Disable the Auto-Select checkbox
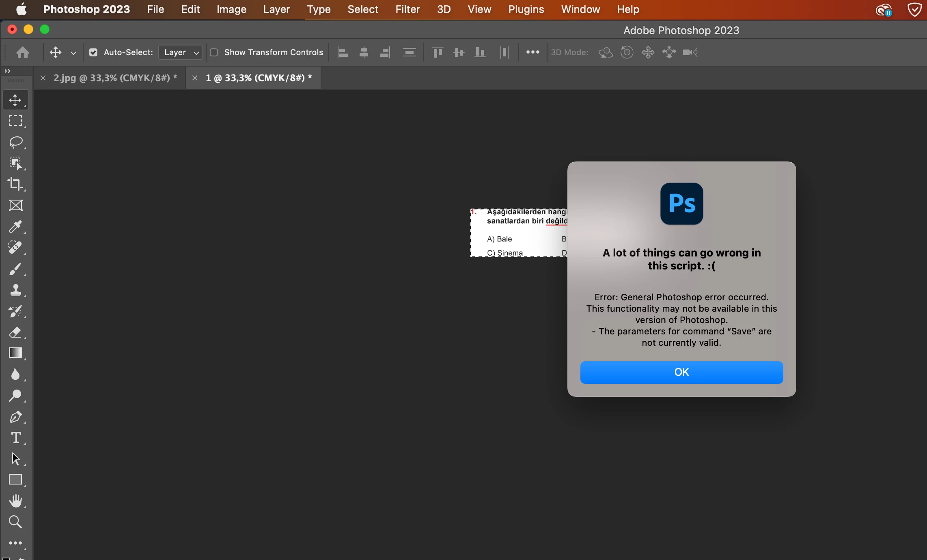 (93, 52)
